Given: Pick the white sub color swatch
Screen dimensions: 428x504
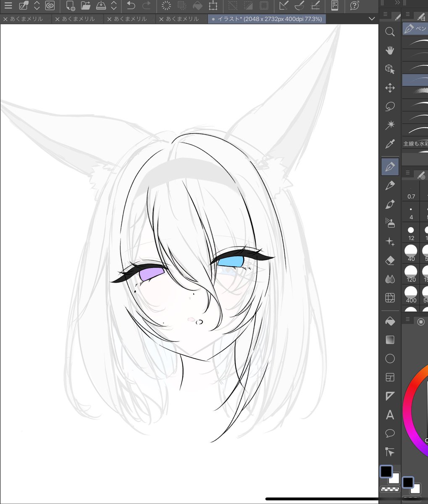Looking at the screenshot, I should click(394, 479).
